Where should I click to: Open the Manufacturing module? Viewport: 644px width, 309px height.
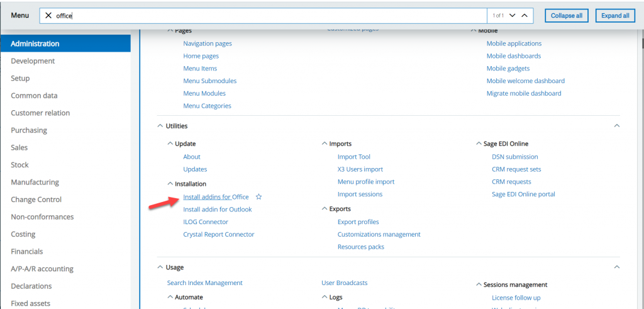pos(35,182)
